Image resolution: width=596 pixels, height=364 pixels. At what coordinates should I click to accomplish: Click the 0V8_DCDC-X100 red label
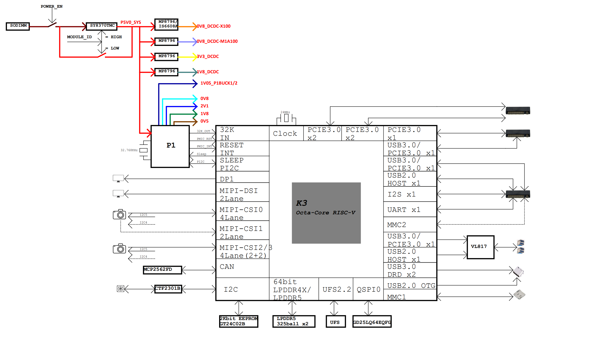coord(213,26)
